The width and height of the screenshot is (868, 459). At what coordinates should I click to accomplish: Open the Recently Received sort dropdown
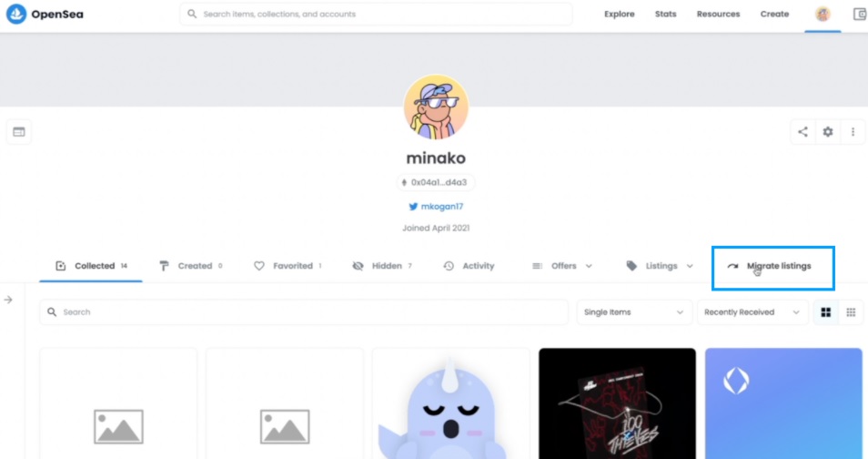pos(752,312)
